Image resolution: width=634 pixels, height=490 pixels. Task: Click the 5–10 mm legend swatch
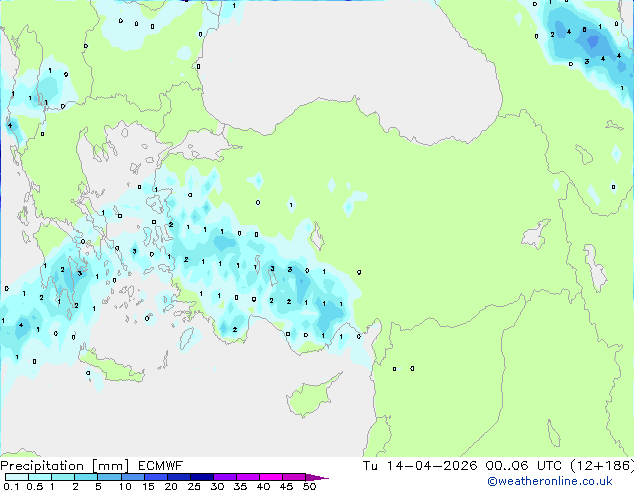(x=109, y=477)
